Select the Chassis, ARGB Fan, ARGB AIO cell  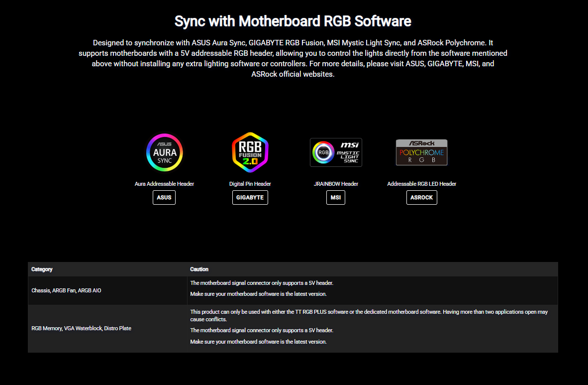[66, 290]
